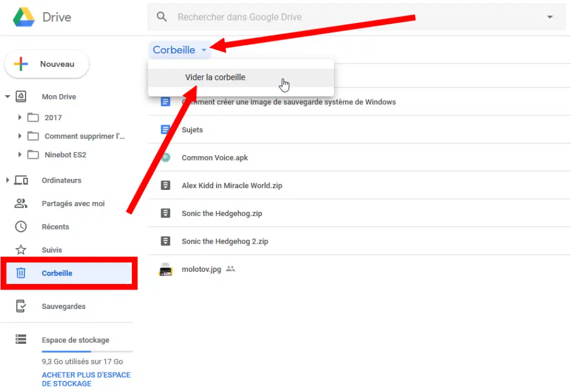Click the Docs icon beside Sujets
The width and height of the screenshot is (571, 392).
tap(166, 130)
